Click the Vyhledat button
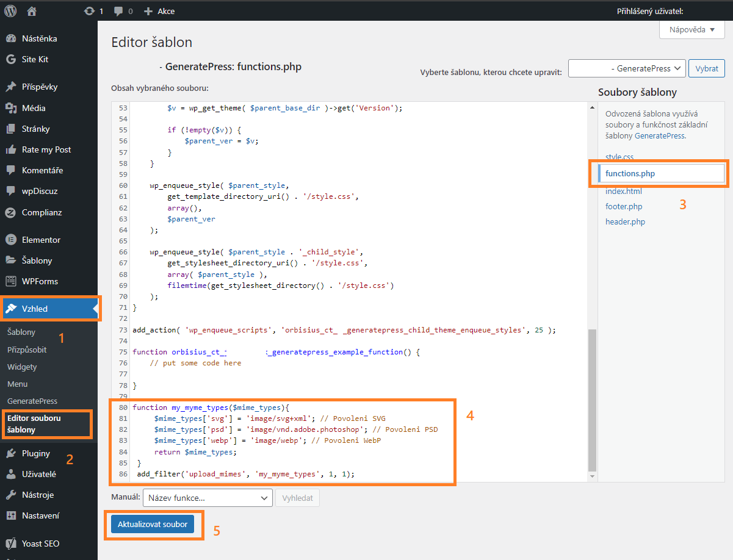 297,498
